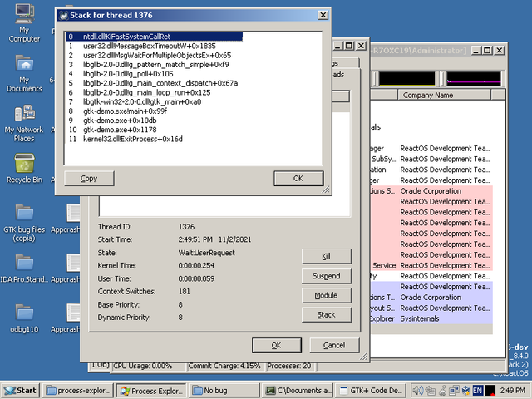Click the Copy button in Stack dialog
This screenshot has width=532, height=399.
[89, 179]
